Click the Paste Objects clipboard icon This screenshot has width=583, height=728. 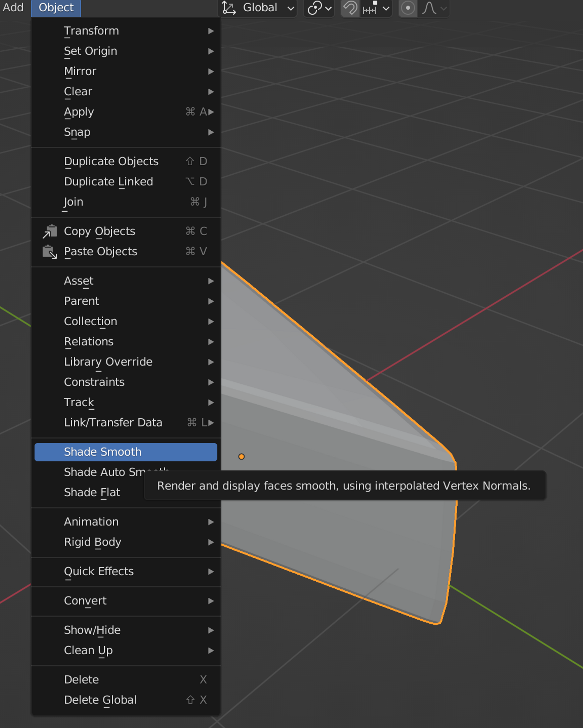tap(50, 252)
